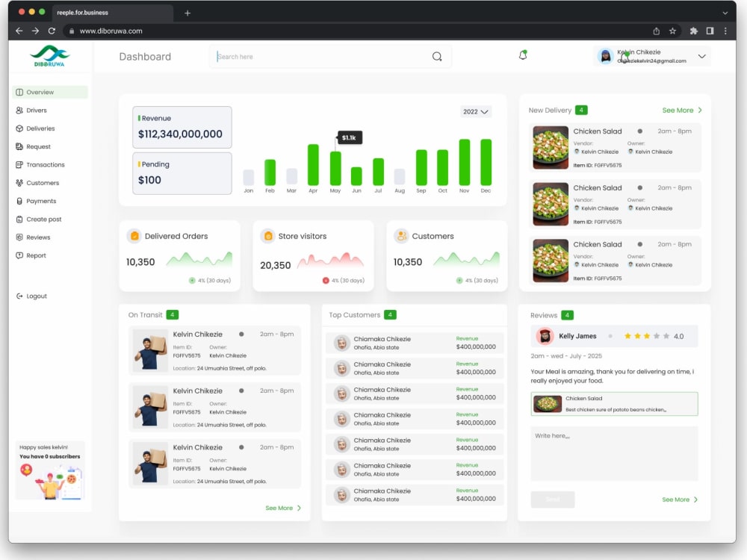Click the Revenue $112,340,000,000 card
This screenshot has height=560, width=747.
pos(182,127)
